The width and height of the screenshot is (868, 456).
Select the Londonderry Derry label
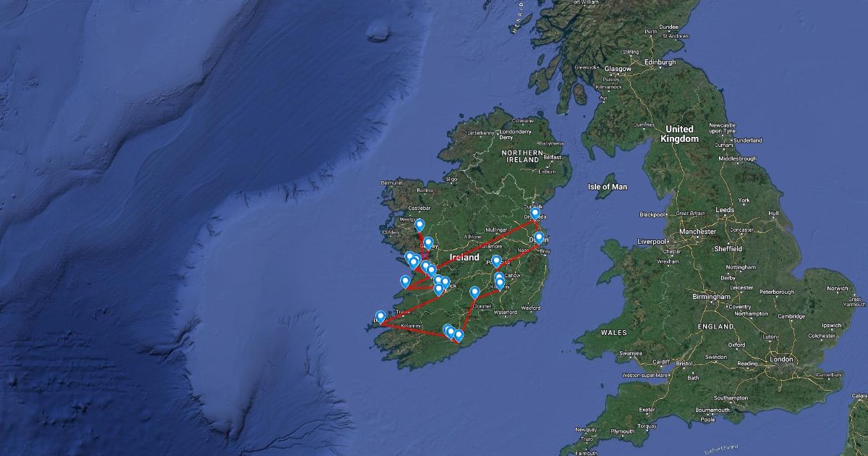click(x=515, y=134)
